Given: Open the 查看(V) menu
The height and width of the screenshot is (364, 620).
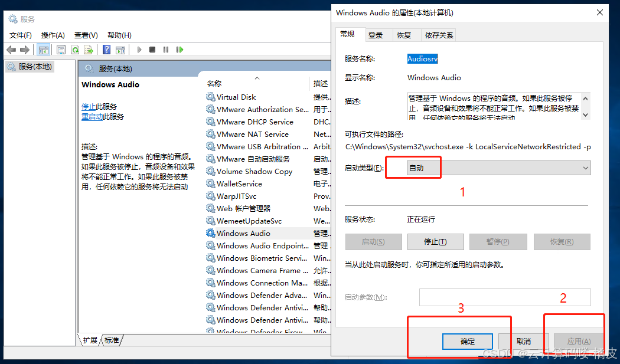Looking at the screenshot, I should point(86,35).
